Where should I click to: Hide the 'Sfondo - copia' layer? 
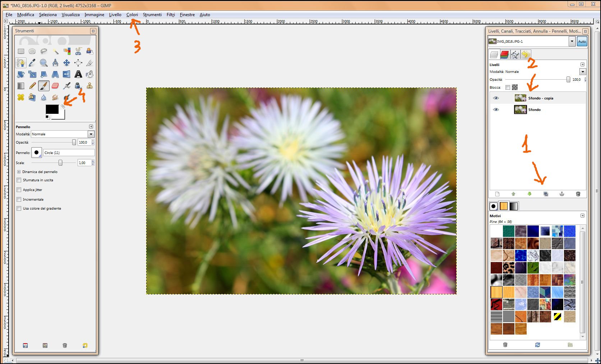click(496, 98)
